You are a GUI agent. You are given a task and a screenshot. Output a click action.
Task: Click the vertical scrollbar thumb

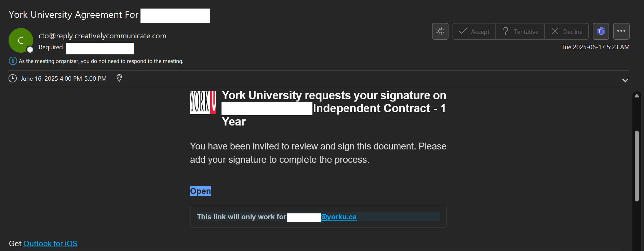pyautogui.click(x=636, y=166)
